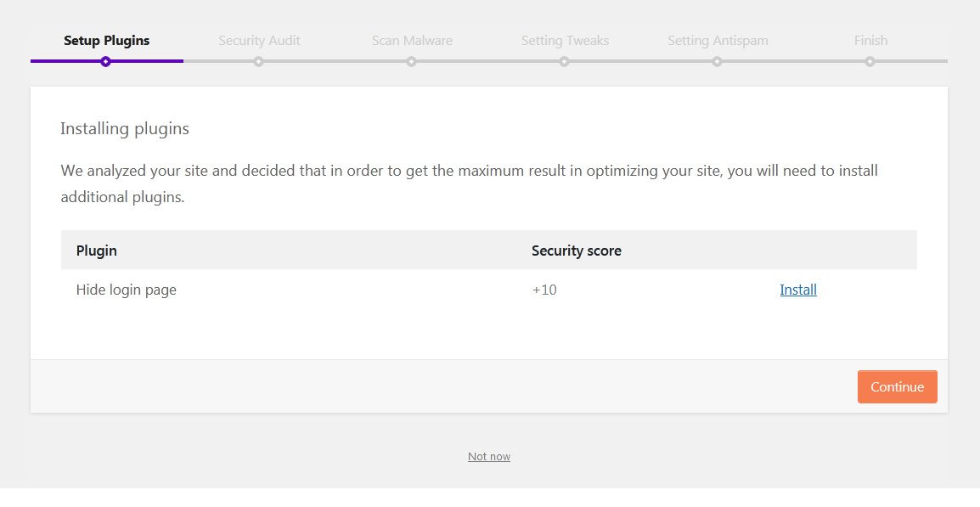Skip setup with the Not now link

[489, 457]
